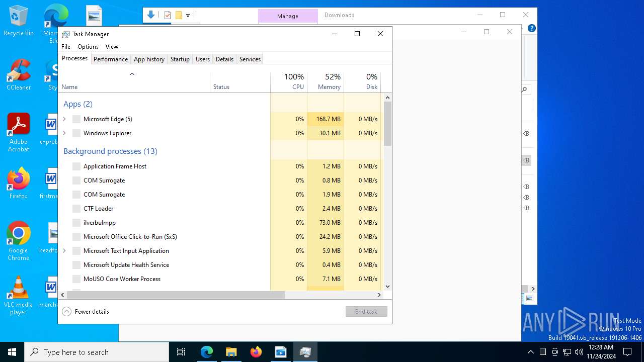Click the vertical scrollbar thumb in the process list
Screen dimensions: 644x362
point(387,124)
